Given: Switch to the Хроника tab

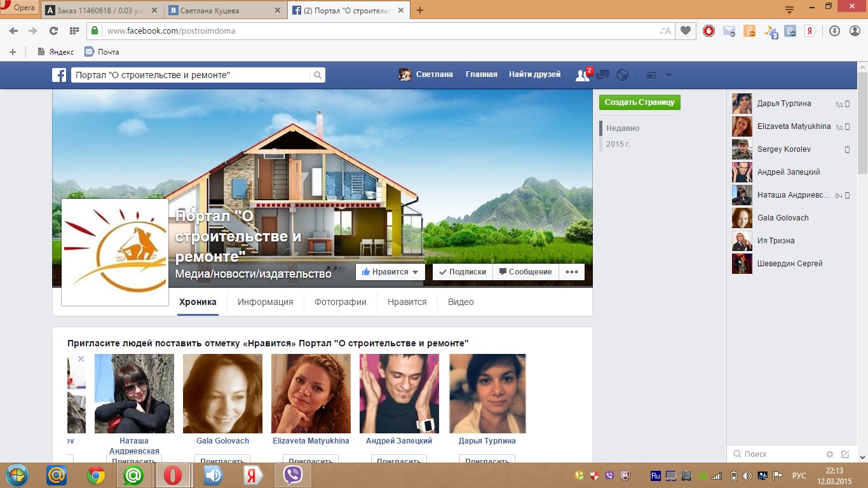Looking at the screenshot, I should tap(198, 302).
